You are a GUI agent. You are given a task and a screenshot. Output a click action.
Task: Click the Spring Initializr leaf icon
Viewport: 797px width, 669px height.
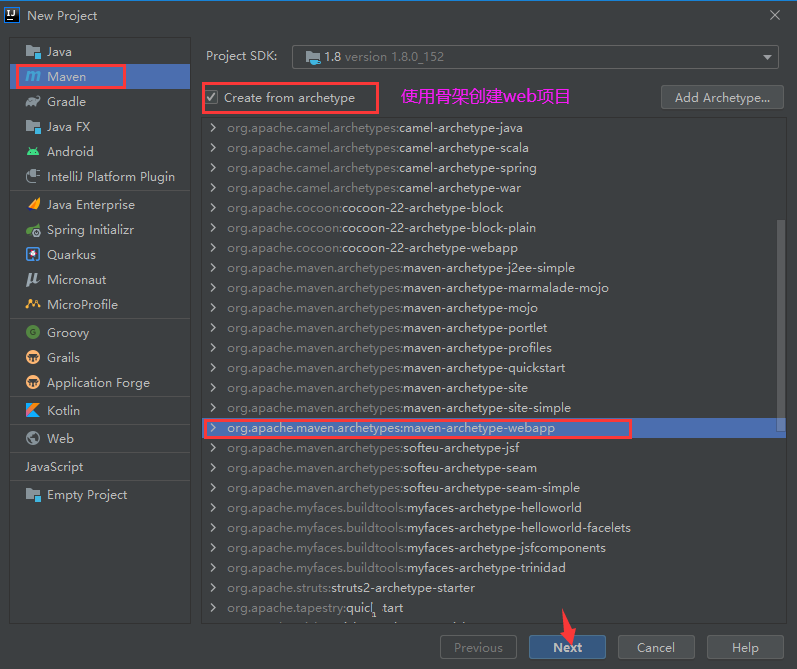coord(33,230)
